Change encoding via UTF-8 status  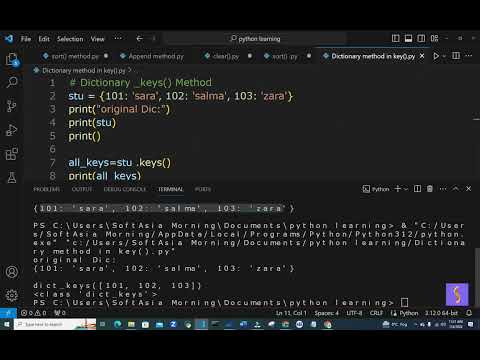pyautogui.click(x=354, y=313)
